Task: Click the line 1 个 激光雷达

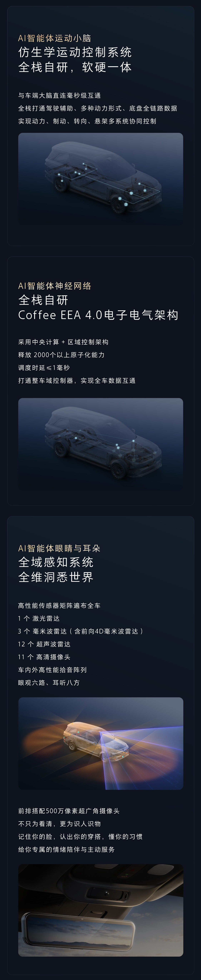Action: point(39,618)
